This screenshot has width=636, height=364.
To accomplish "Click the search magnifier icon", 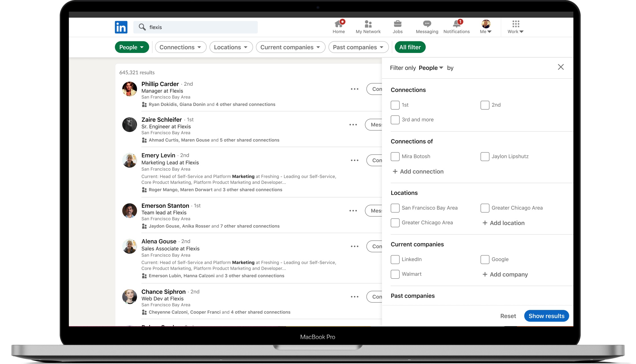I will [x=142, y=27].
